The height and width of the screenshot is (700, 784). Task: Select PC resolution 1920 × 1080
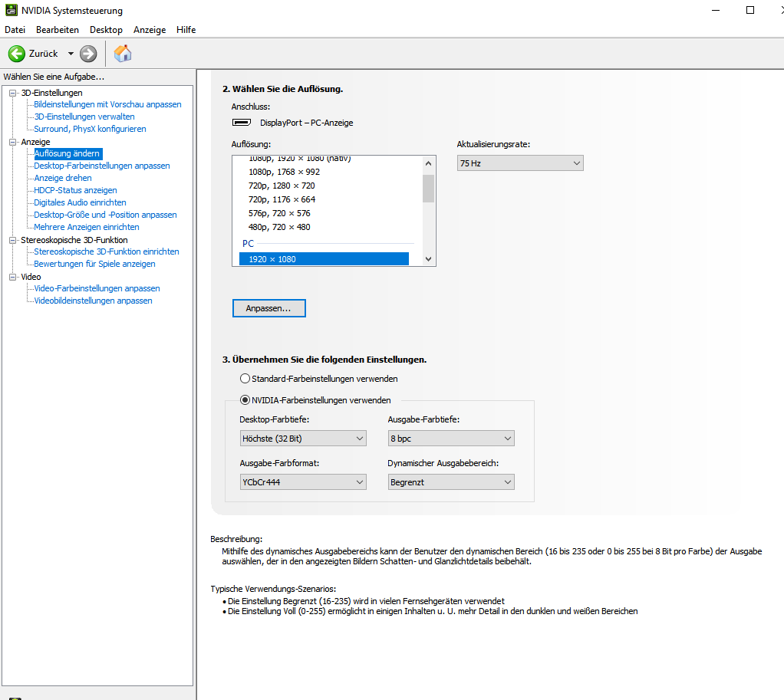pyautogui.click(x=324, y=259)
